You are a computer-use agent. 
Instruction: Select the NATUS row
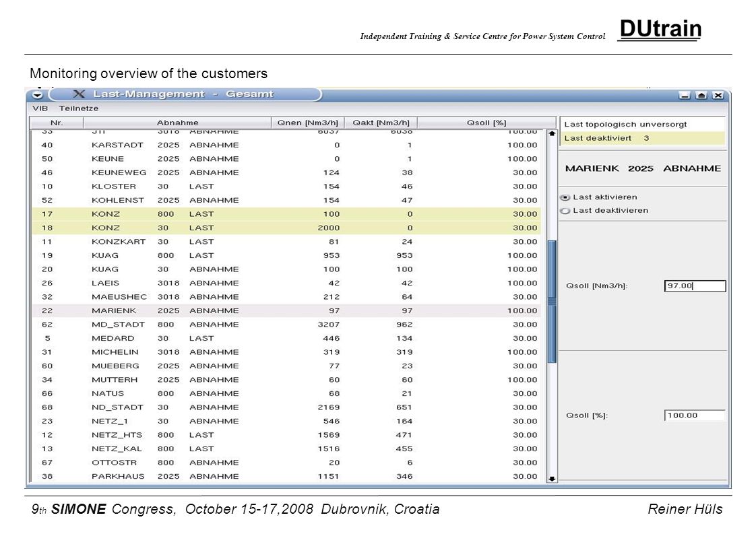click(286, 394)
